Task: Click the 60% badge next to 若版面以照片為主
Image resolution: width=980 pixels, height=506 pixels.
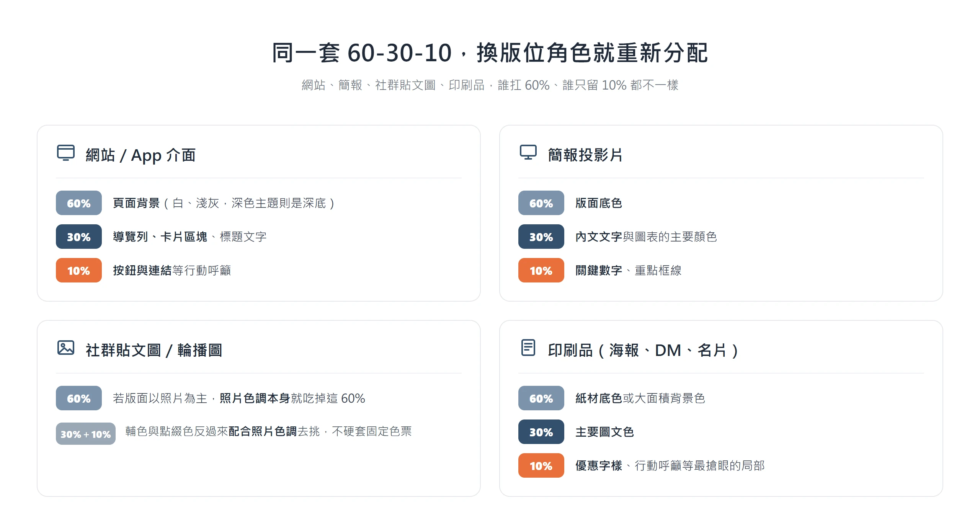Action: point(79,398)
